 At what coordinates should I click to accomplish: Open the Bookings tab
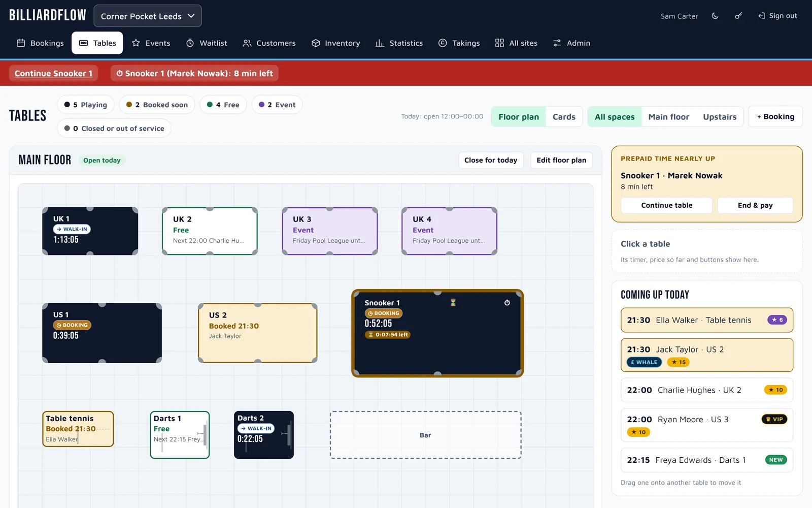[x=40, y=43]
